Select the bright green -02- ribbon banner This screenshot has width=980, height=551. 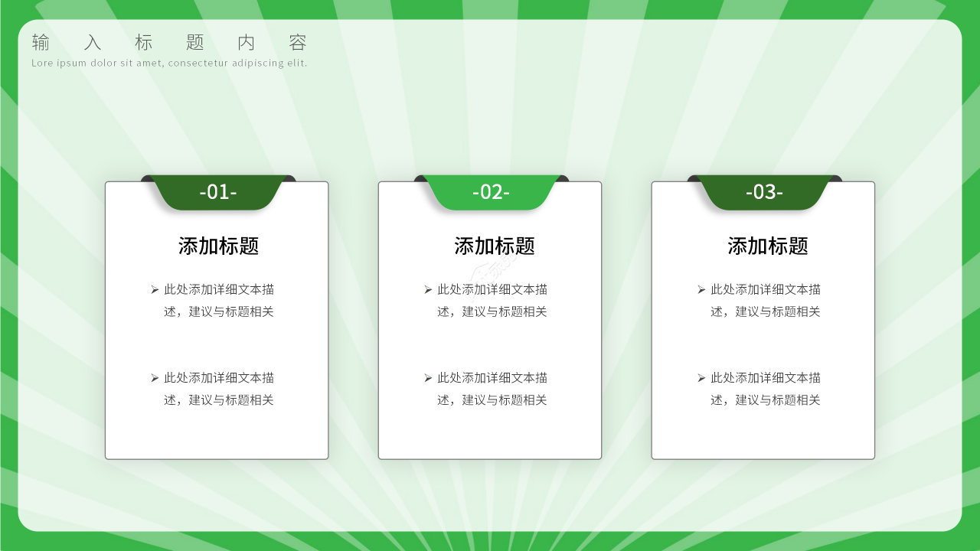(x=490, y=193)
